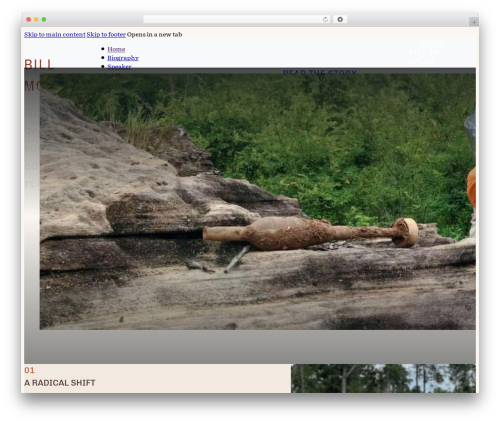Click the green maximize window button
This screenshot has height=423, width=500.
[44, 20]
